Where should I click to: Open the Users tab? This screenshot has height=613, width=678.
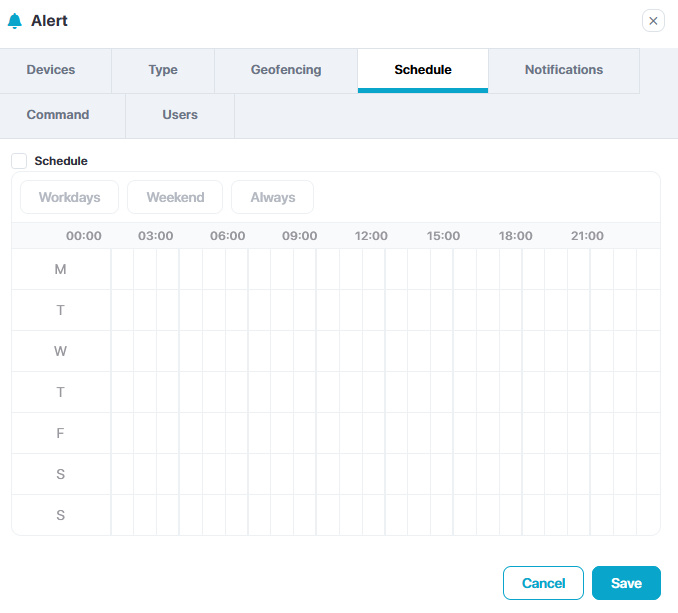pyautogui.click(x=180, y=115)
